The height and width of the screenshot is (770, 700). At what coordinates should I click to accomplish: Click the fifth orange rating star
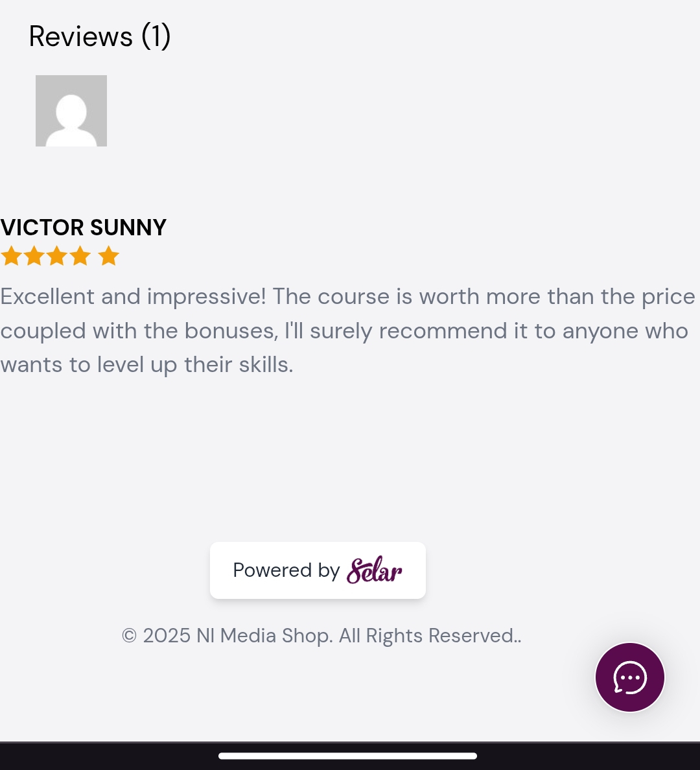pyautogui.click(x=108, y=256)
